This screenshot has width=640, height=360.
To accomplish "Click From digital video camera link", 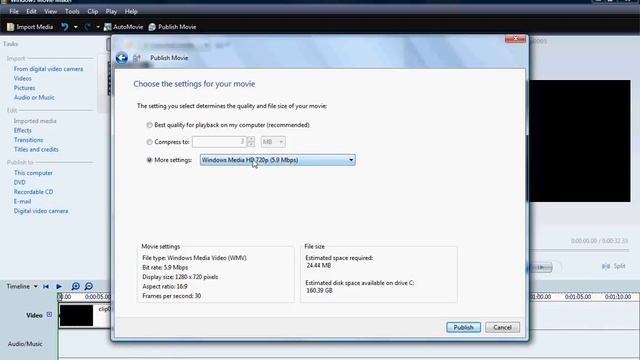I will pyautogui.click(x=49, y=69).
